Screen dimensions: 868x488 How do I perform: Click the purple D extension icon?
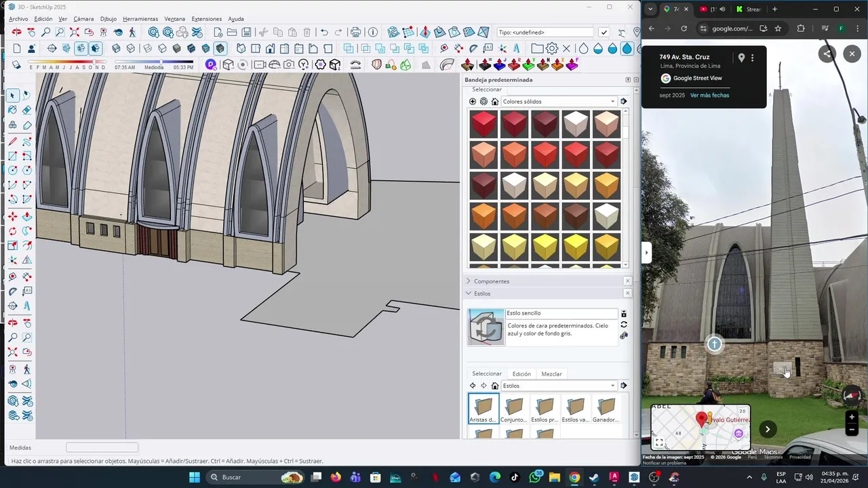click(x=211, y=64)
